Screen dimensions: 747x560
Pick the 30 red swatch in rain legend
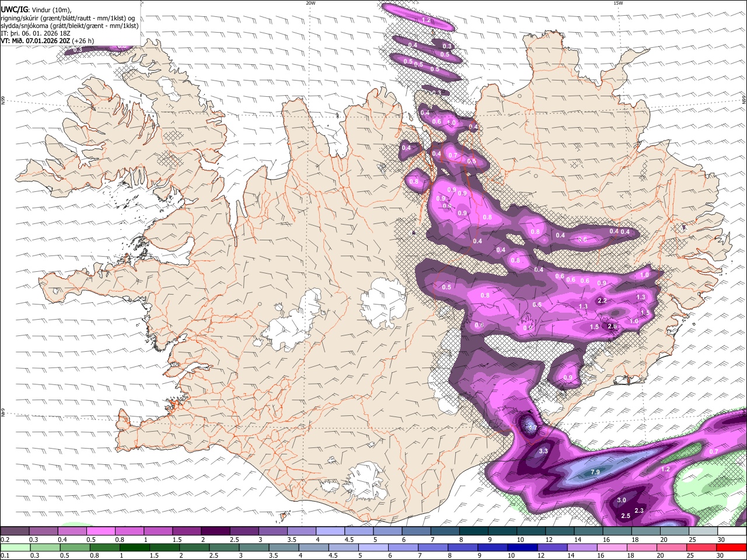point(732,547)
